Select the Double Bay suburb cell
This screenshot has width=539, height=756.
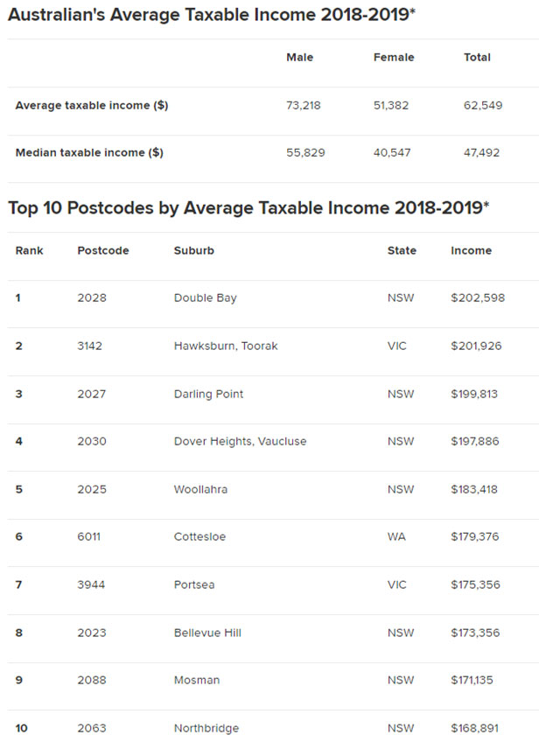[206, 297]
